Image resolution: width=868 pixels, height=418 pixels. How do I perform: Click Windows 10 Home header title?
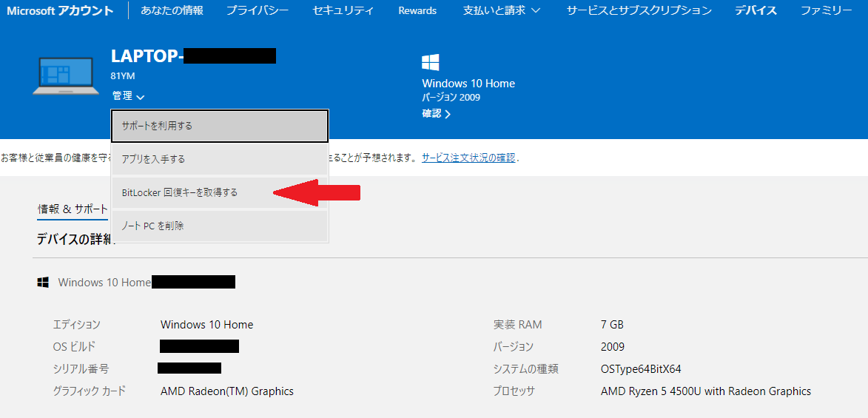468,84
